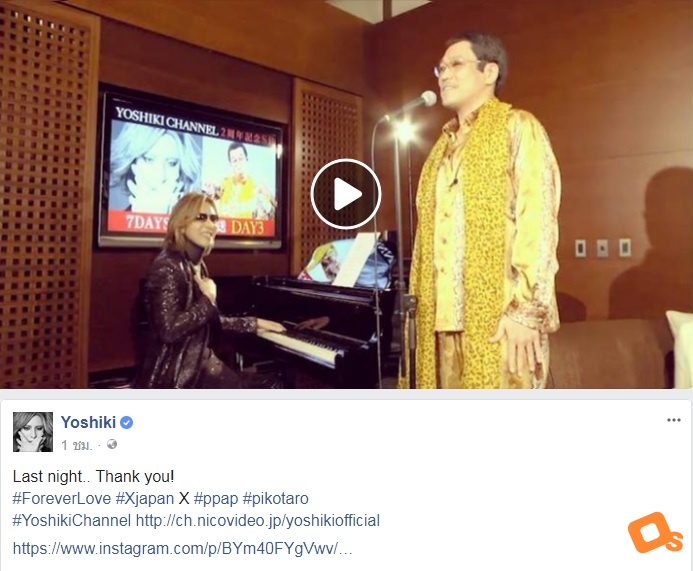Open the post options three-dot menu
The height and width of the screenshot is (571, 693).
pyautogui.click(x=674, y=420)
